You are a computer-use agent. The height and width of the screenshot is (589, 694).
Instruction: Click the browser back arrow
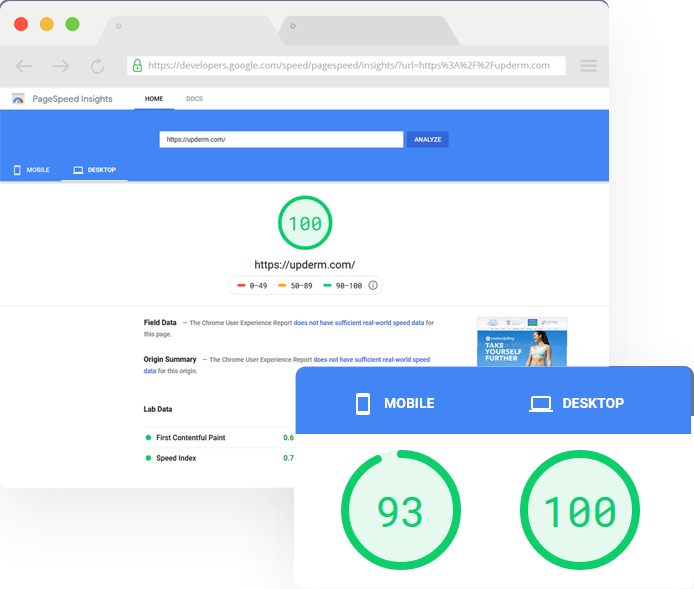click(24, 66)
